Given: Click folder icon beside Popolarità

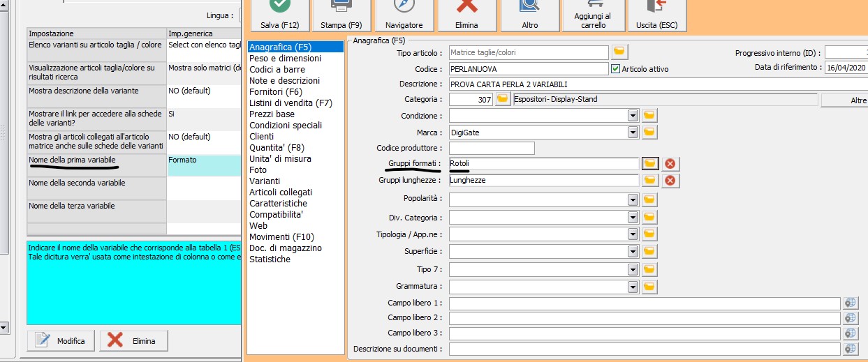Looking at the screenshot, I should click(649, 199).
